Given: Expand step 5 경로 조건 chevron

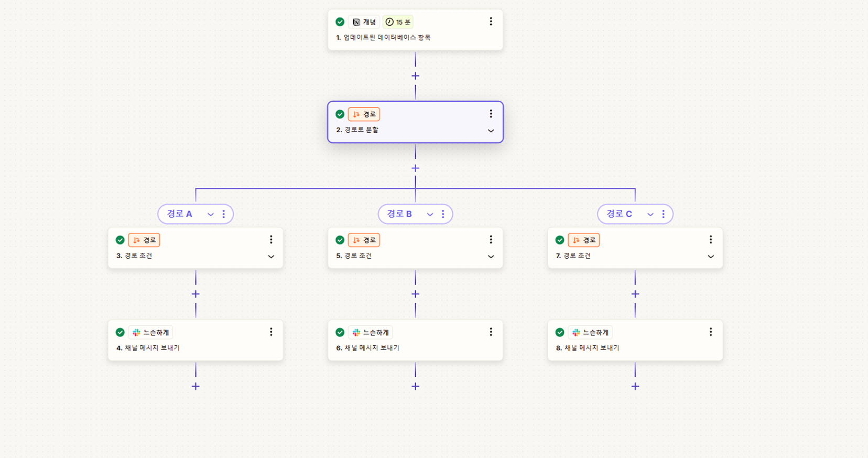Looking at the screenshot, I should 491,257.
